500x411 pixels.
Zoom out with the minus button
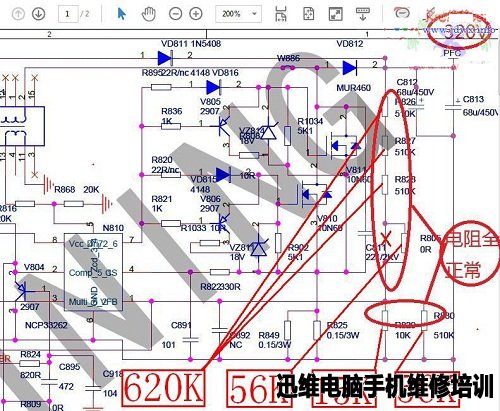(x=175, y=14)
